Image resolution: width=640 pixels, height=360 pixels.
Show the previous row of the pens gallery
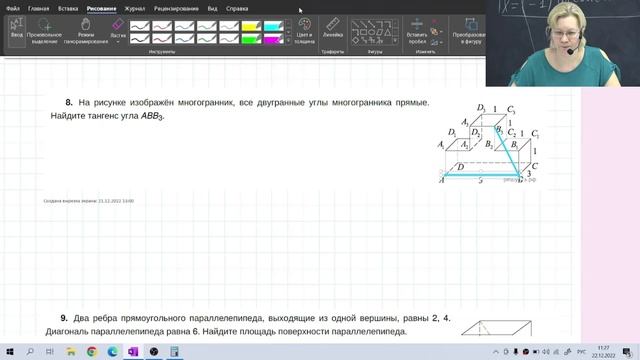point(288,24)
